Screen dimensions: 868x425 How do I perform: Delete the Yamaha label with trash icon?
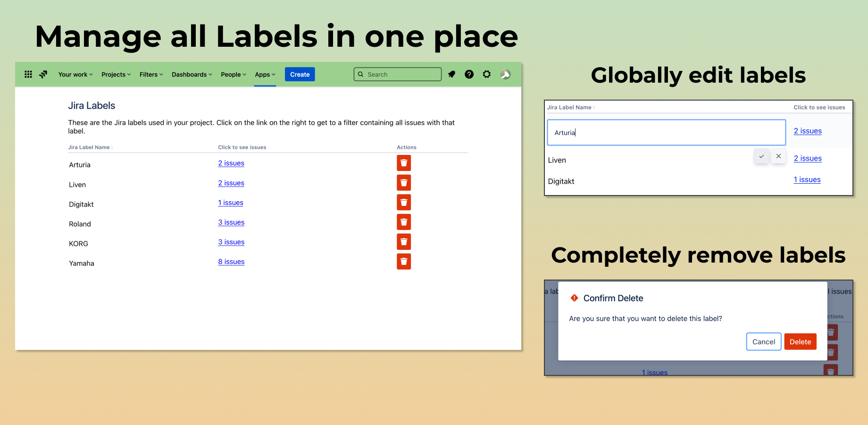click(x=404, y=262)
